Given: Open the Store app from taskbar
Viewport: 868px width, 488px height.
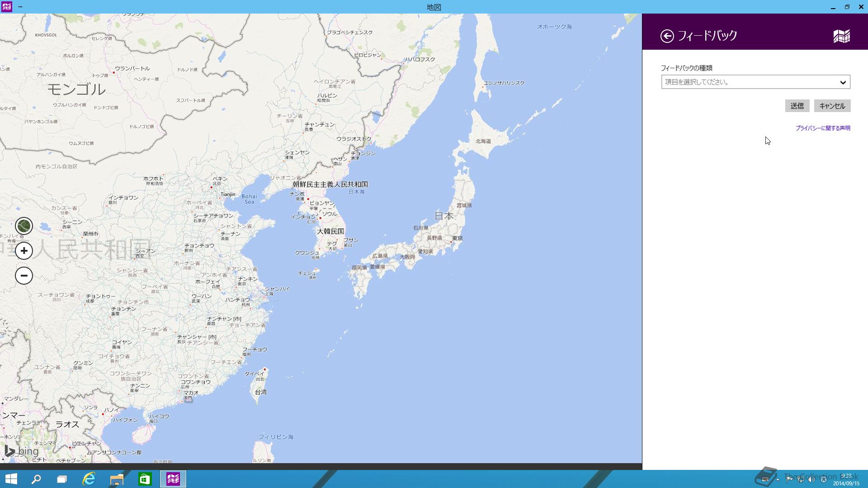Looking at the screenshot, I should coord(145,479).
